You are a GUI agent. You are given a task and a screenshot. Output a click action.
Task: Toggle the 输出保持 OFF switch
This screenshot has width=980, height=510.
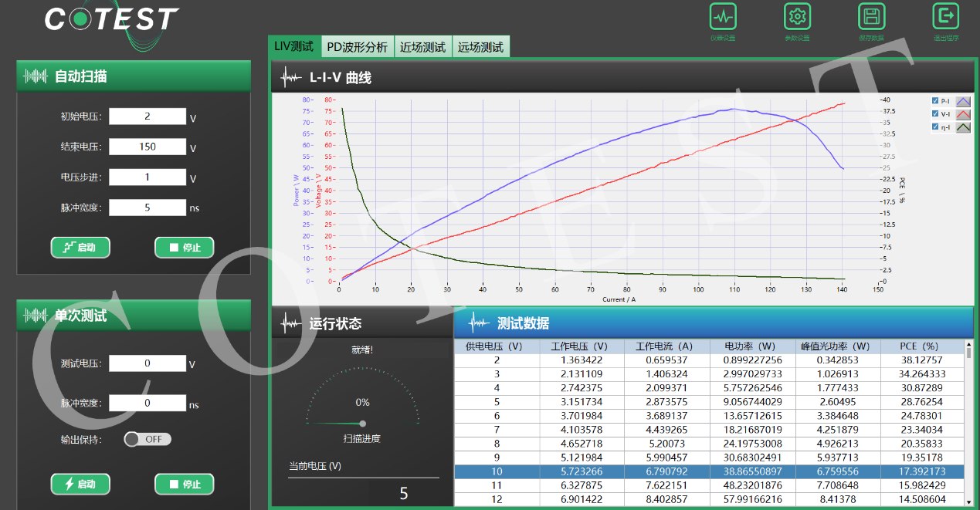pos(148,439)
